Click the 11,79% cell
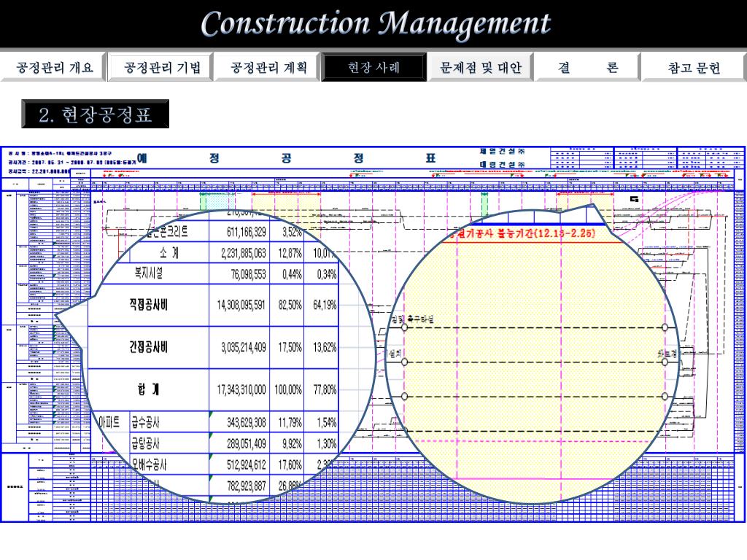The width and height of the screenshot is (747, 560). pos(290,422)
